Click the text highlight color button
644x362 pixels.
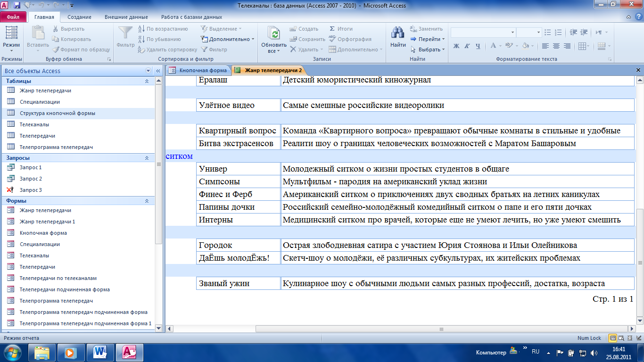(509, 46)
